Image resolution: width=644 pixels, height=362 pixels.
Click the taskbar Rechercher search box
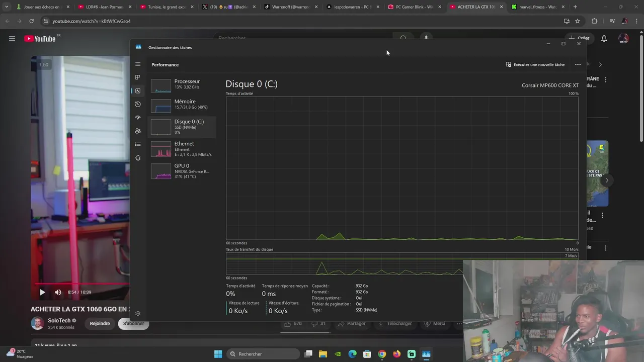(x=263, y=354)
